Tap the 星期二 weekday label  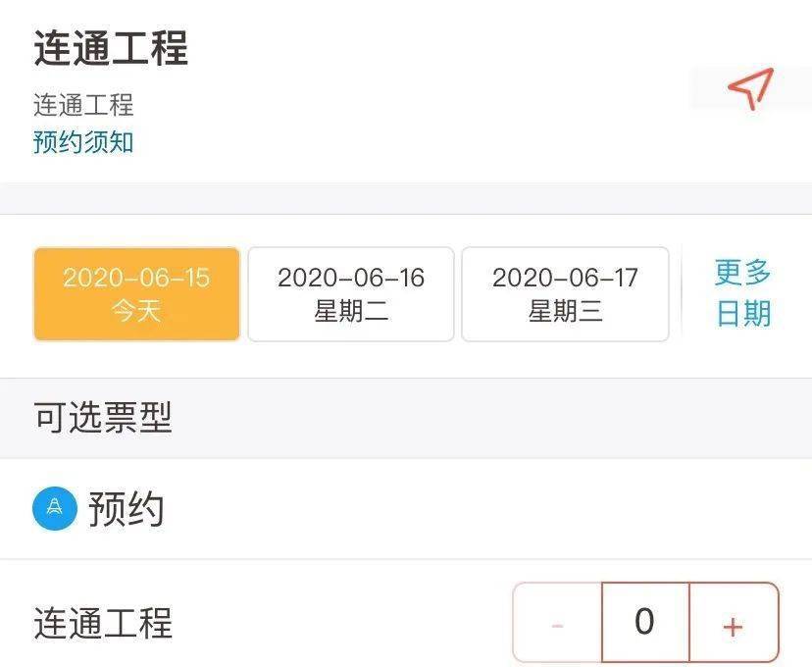tap(351, 311)
